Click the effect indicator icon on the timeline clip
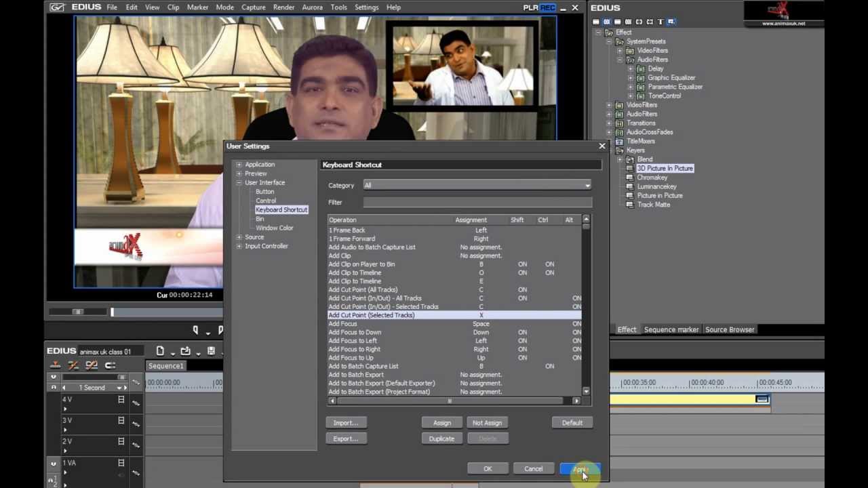The image size is (868, 488). tap(762, 399)
